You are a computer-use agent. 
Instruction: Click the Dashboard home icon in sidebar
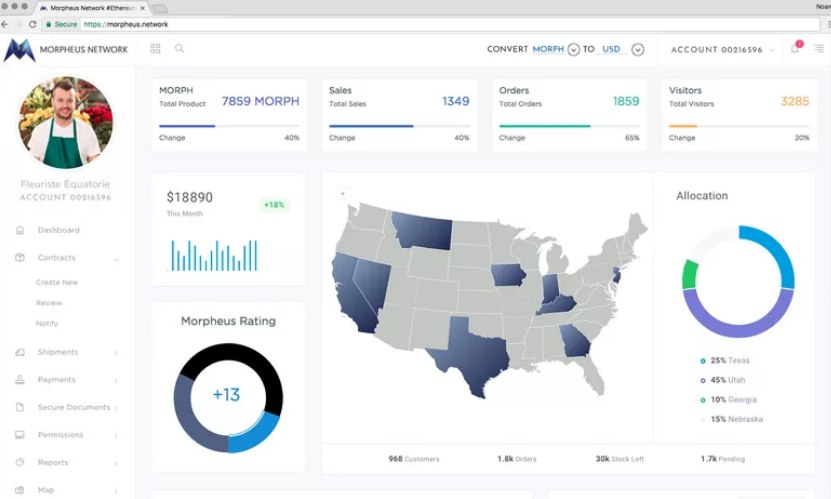pos(20,230)
